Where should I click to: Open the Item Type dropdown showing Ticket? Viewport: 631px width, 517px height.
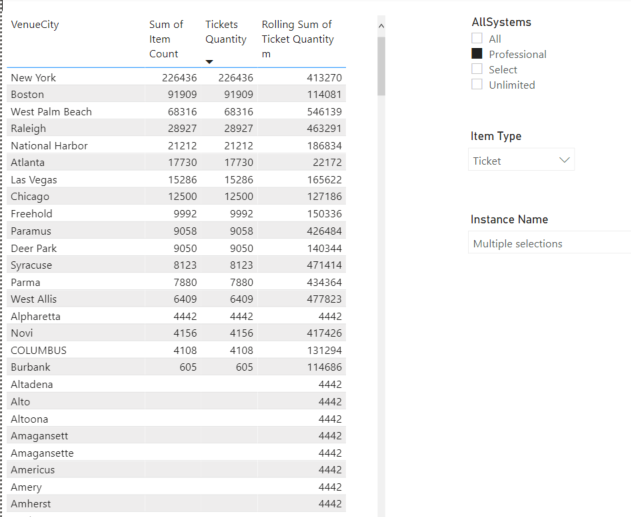(x=521, y=161)
